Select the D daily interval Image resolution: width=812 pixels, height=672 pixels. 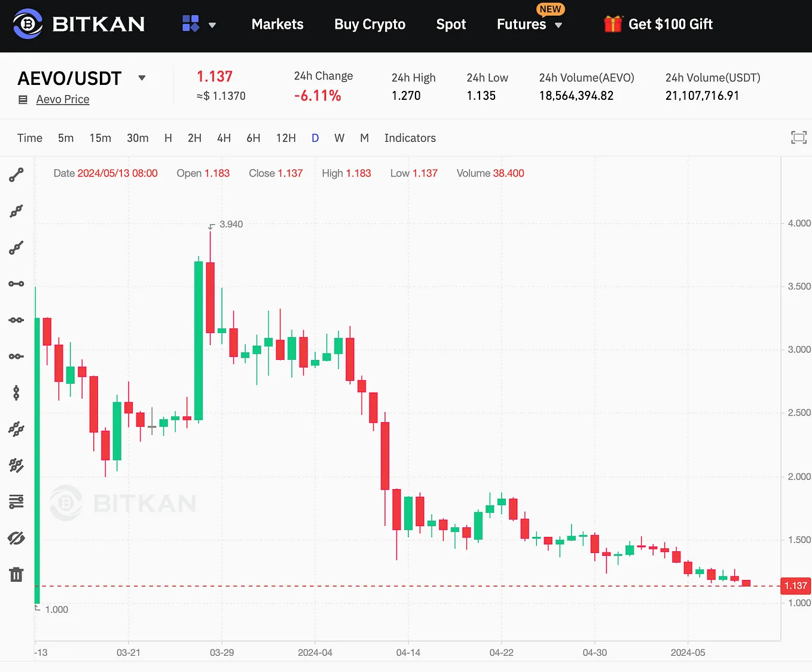point(315,138)
